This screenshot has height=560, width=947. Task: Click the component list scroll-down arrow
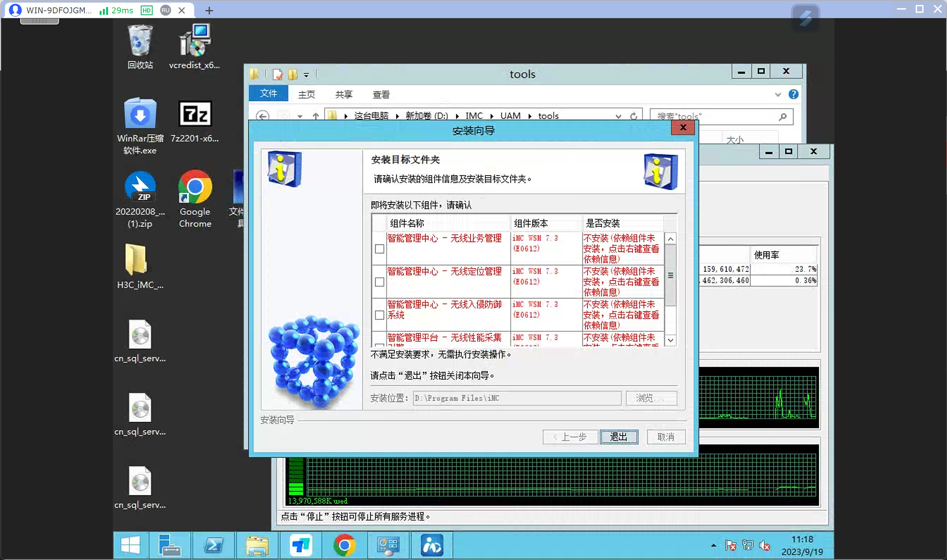[670, 340]
